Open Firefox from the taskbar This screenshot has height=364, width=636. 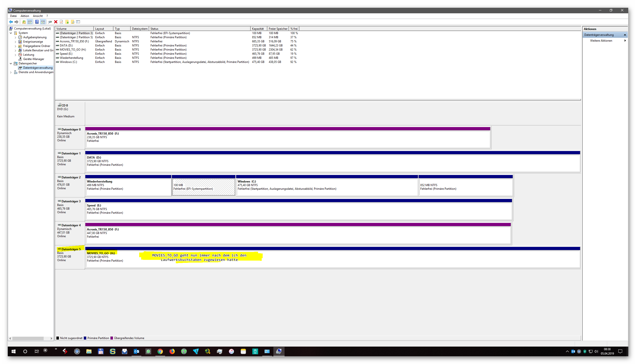[x=172, y=351]
